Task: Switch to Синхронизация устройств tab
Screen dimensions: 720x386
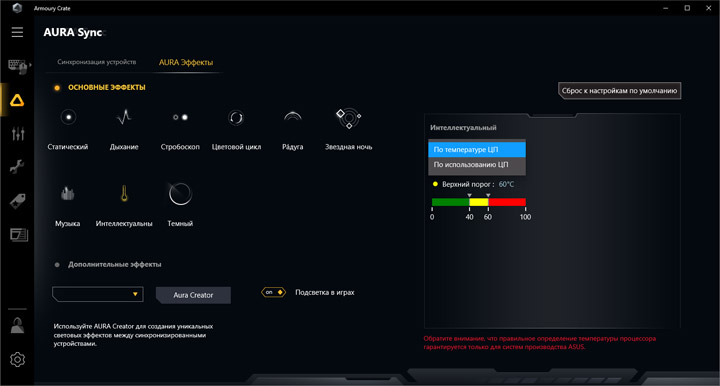Action: [x=96, y=62]
